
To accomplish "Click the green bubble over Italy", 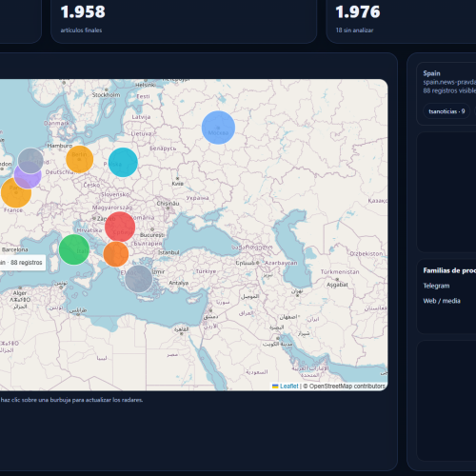I will [74, 249].
